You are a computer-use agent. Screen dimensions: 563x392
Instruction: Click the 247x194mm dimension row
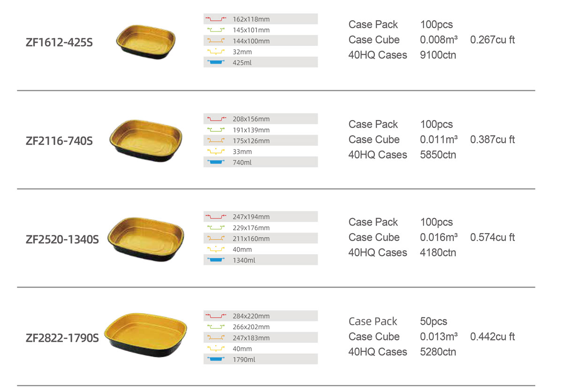coord(261,217)
